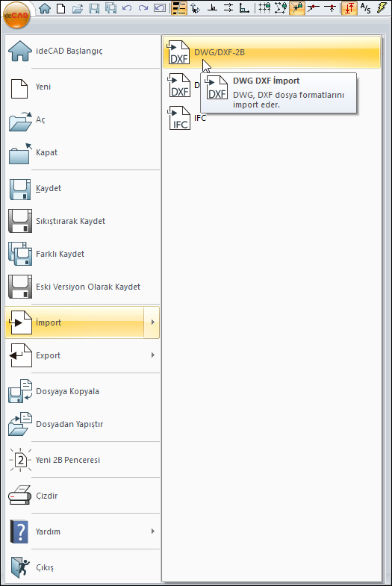Click the ideCAD orange application button

point(16,15)
